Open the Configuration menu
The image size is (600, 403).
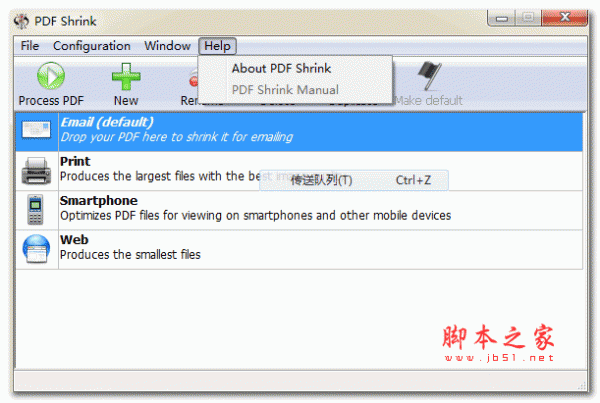click(92, 46)
